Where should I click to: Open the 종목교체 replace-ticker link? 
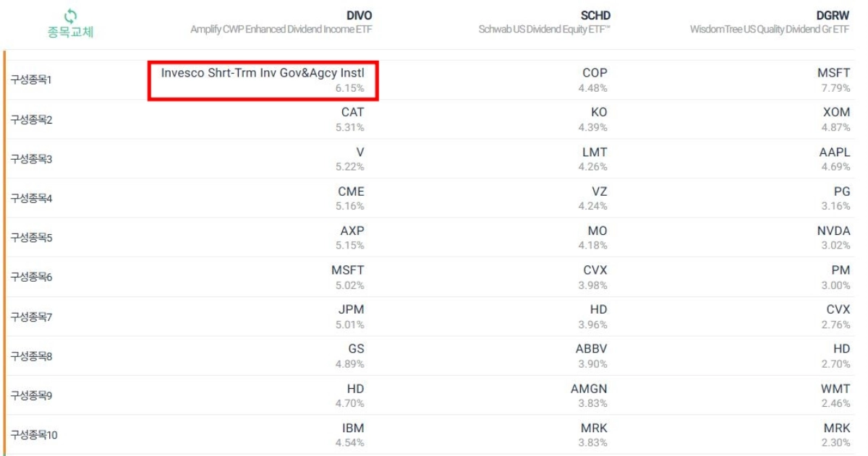70,33
